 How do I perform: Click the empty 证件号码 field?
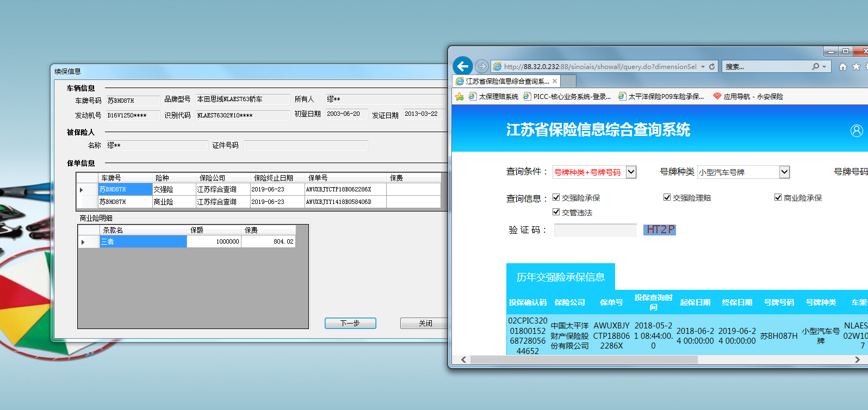pyautogui.click(x=306, y=145)
